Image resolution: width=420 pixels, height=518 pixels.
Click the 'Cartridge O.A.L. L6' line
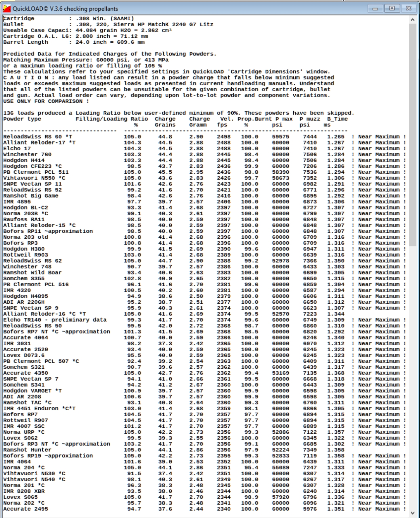(x=75, y=36)
